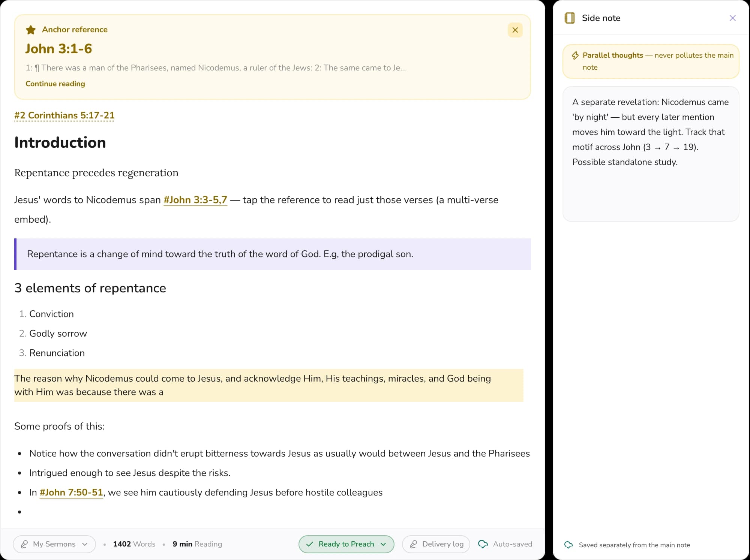Click the pen icon beside My Sermons
Image resolution: width=750 pixels, height=560 pixels.
(x=24, y=544)
